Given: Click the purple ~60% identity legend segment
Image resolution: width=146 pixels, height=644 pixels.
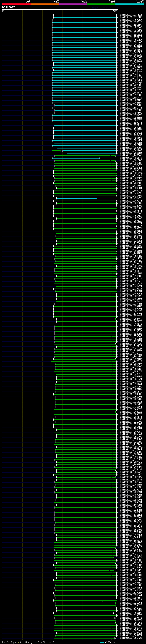Looking at the screenshot, I should click(x=73, y=4).
